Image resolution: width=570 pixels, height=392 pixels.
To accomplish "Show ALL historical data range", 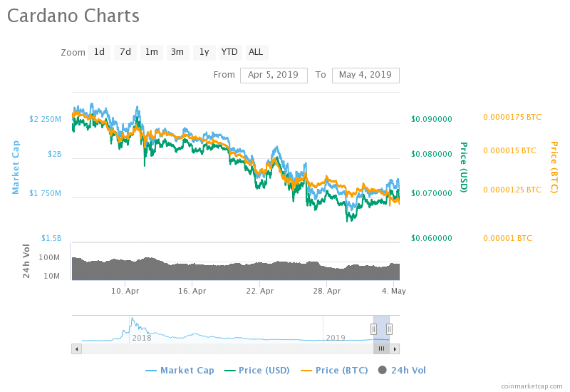I will 256,52.
